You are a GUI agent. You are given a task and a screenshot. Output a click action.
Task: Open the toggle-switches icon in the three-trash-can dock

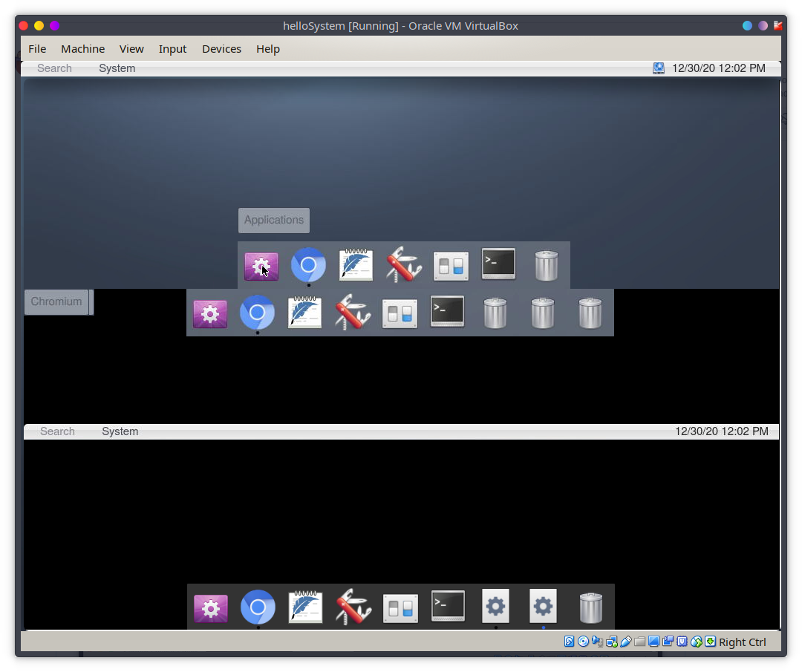tap(400, 313)
